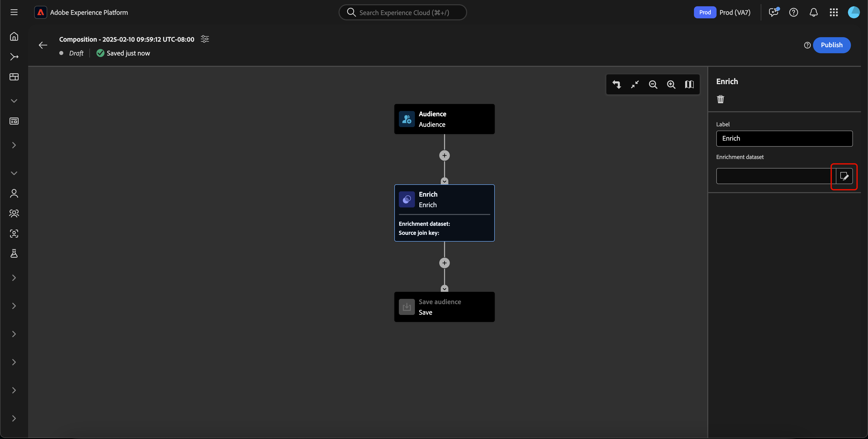Open composition settings sliders icon
This screenshot has width=868, height=439.
[x=205, y=39]
